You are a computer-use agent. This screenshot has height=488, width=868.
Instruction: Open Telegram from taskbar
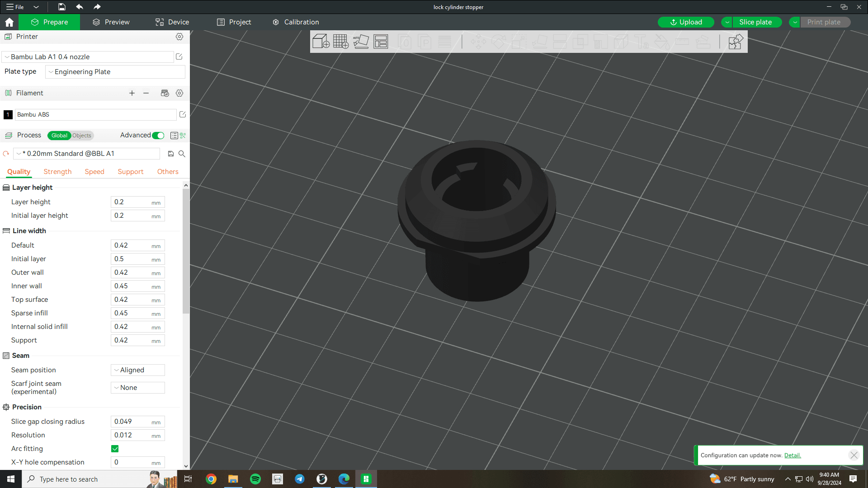300,479
